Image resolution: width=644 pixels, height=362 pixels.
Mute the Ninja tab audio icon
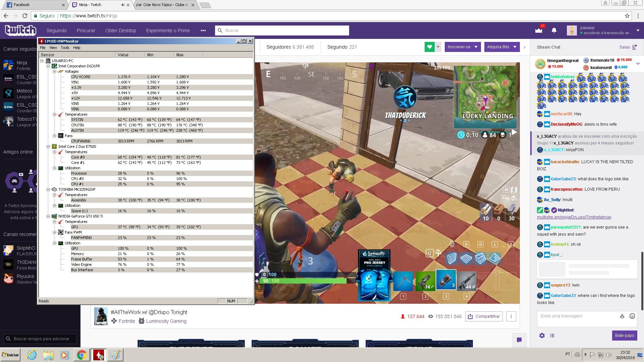click(x=122, y=5)
